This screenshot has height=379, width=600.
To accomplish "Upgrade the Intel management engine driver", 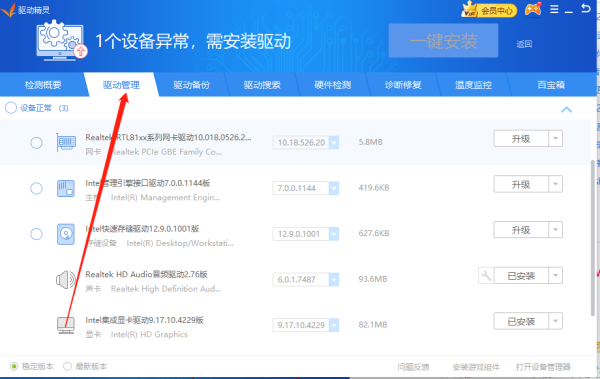I will point(521,184).
